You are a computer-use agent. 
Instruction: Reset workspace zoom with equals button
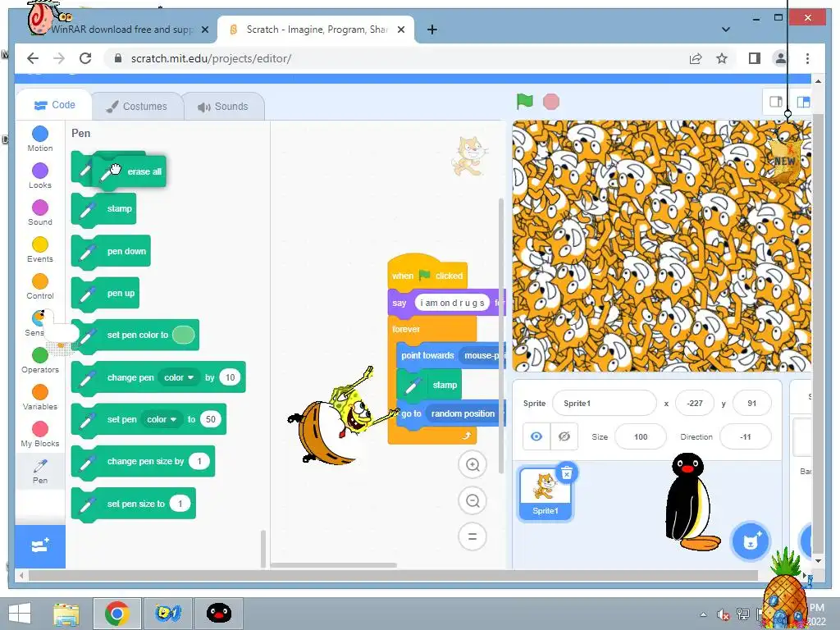tap(472, 536)
